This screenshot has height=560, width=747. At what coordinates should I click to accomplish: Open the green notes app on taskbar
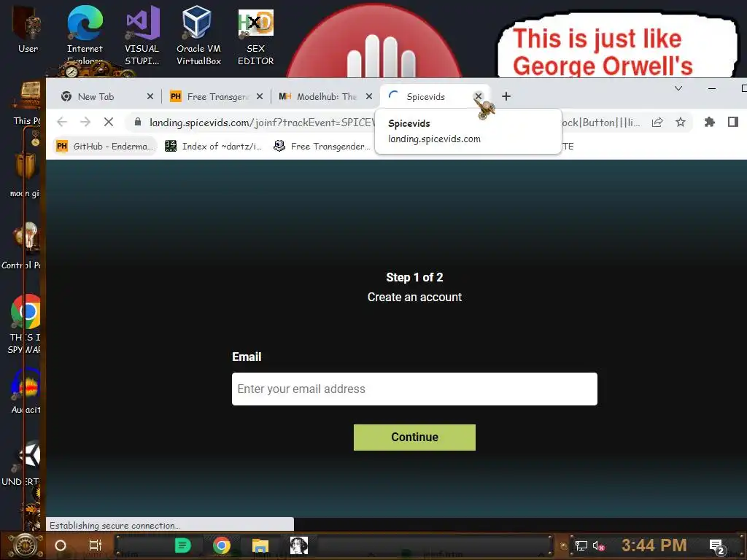[182, 545]
